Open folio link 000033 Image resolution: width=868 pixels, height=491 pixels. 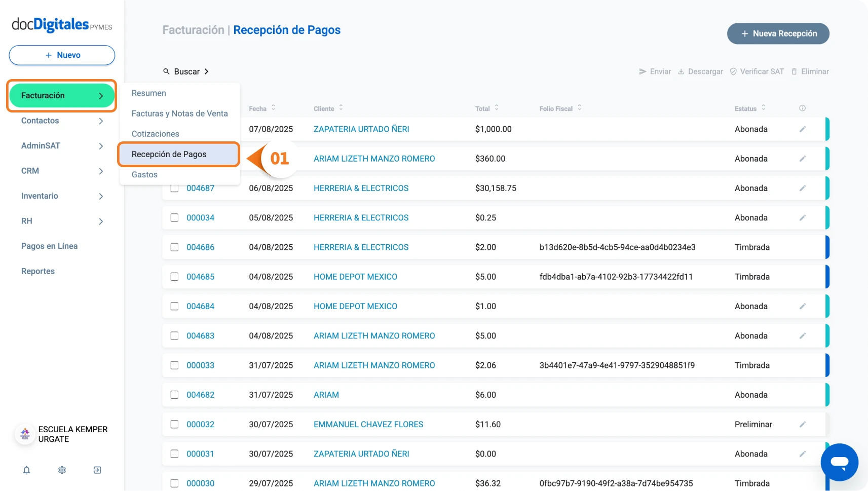pyautogui.click(x=201, y=365)
